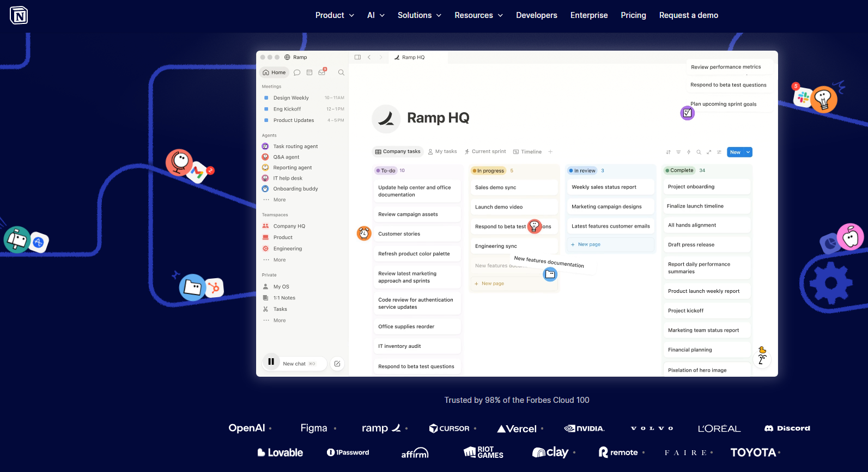Click the Complete status label
Image resolution: width=868 pixels, height=472 pixels.
point(679,170)
